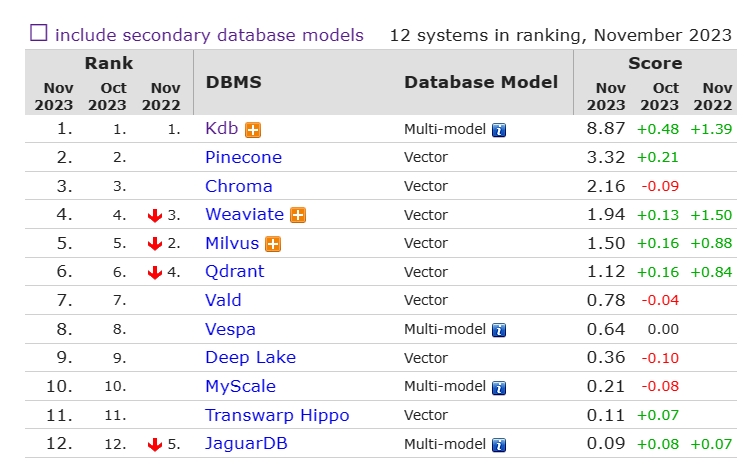Open the Kdb system link
This screenshot has height=468, width=756.
pyautogui.click(x=222, y=128)
